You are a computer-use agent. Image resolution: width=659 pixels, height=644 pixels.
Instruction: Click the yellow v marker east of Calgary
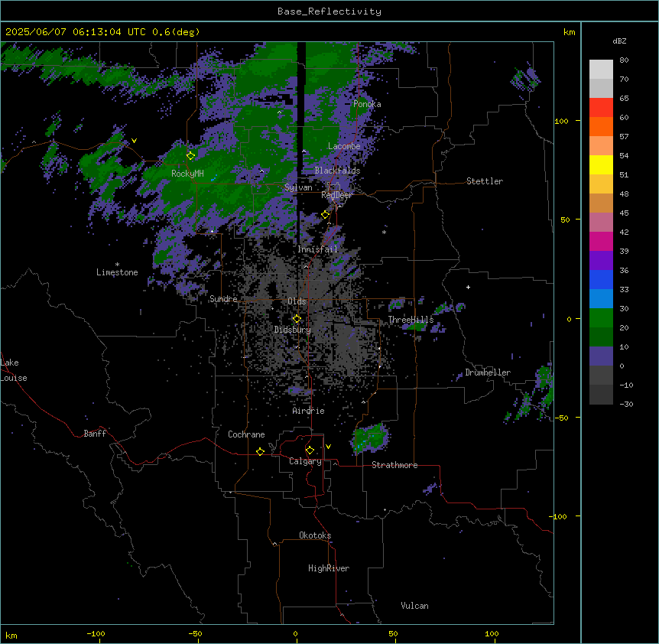coord(328,447)
